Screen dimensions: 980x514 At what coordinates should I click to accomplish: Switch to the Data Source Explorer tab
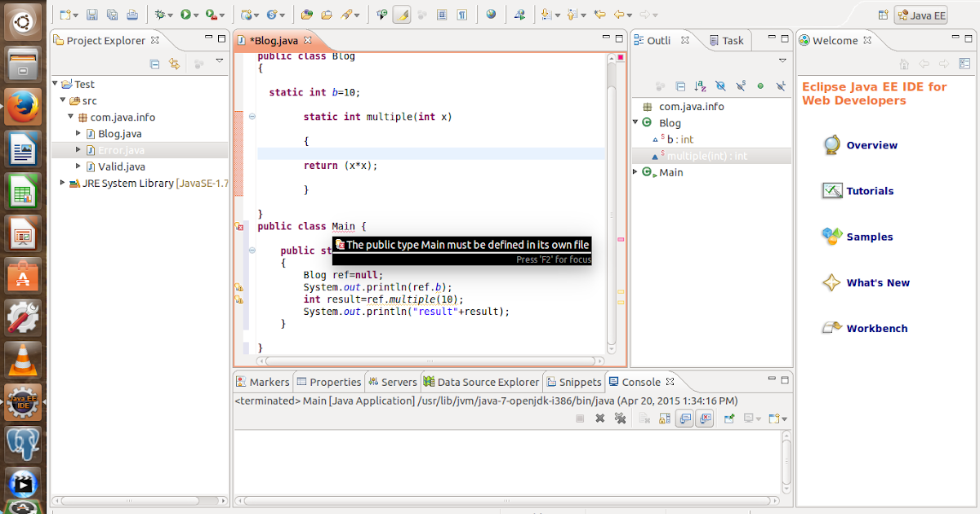pos(481,382)
